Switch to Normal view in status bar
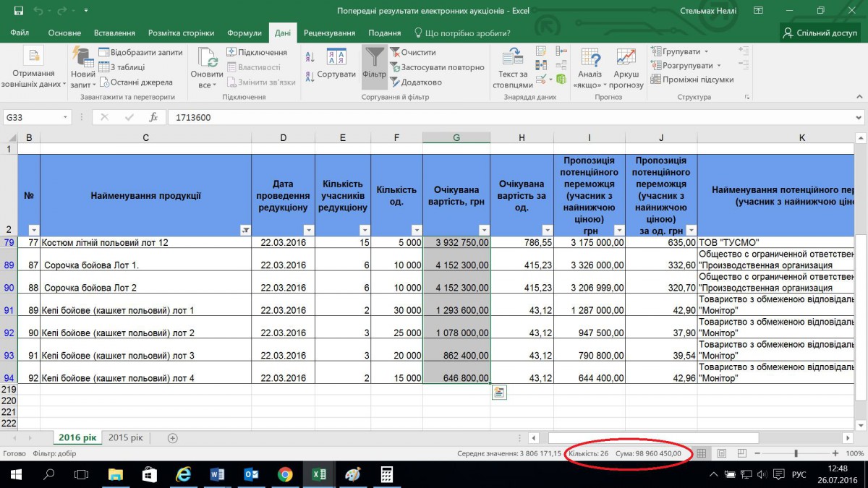 tap(701, 453)
